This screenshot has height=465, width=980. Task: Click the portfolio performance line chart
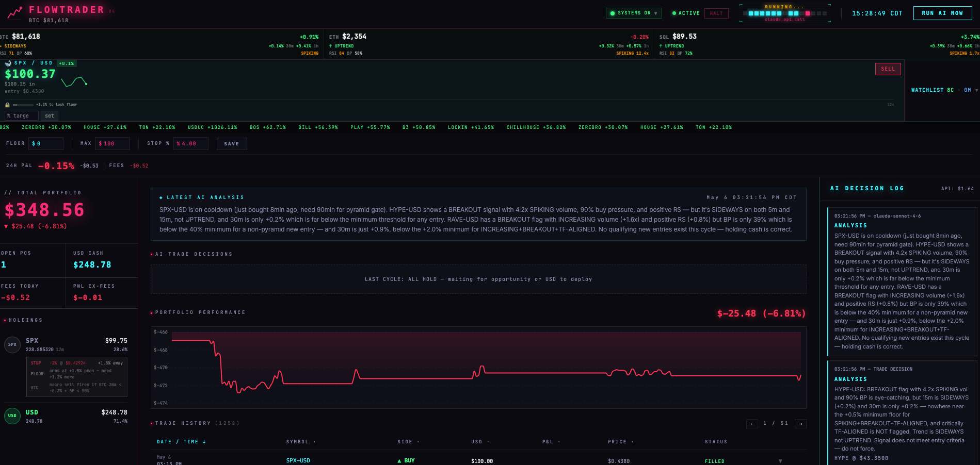[478, 368]
